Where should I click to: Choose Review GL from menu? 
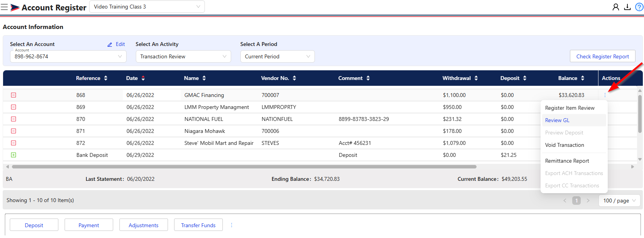click(574, 120)
